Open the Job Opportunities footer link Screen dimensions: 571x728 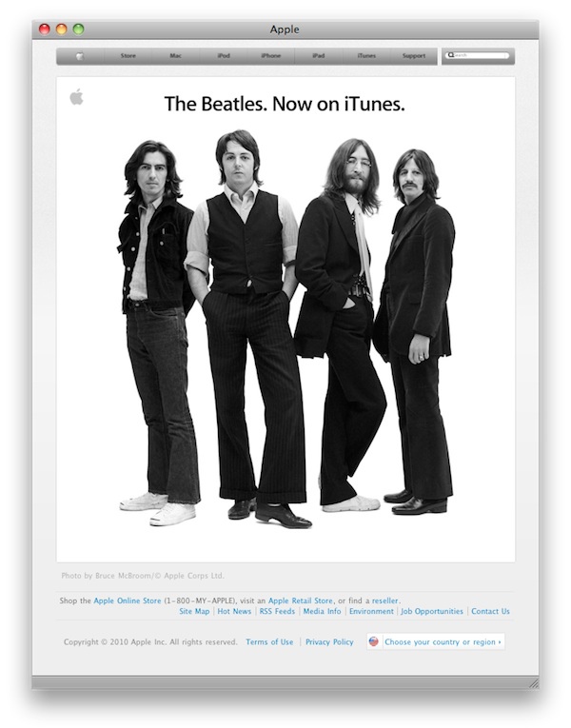432,611
